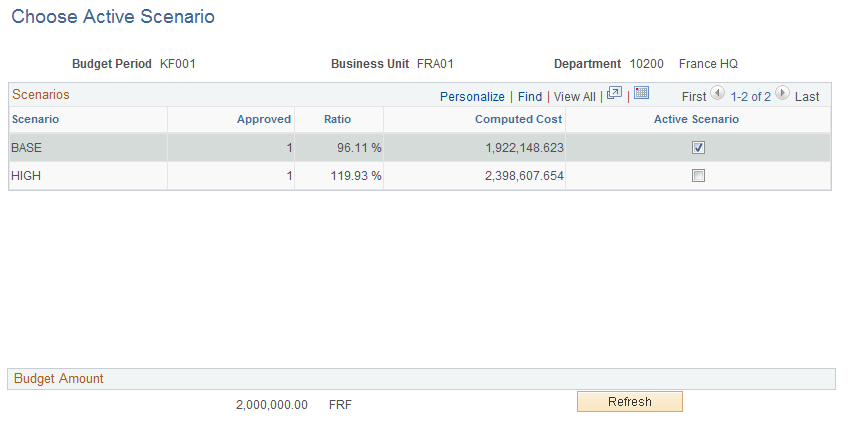Image resolution: width=850 pixels, height=422 pixels.
Task: Sort by Approved column header
Action: [x=263, y=119]
